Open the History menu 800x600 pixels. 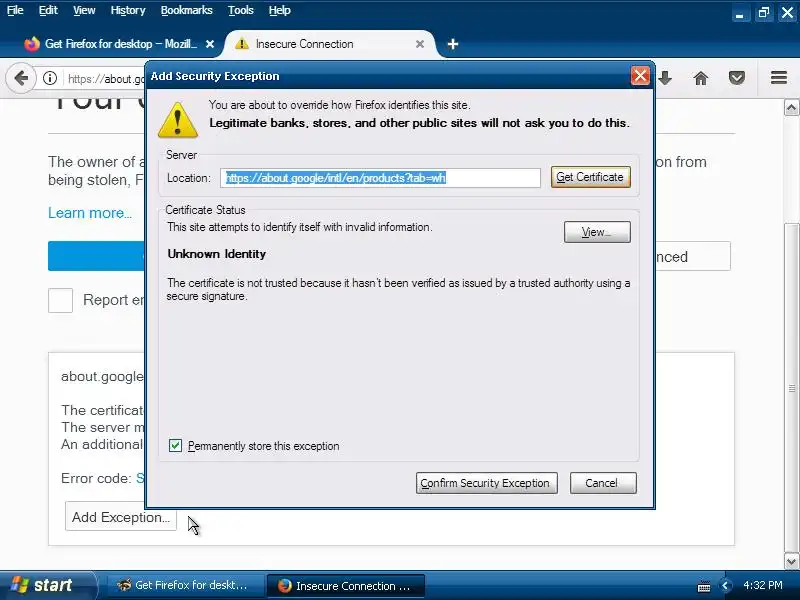tap(128, 10)
